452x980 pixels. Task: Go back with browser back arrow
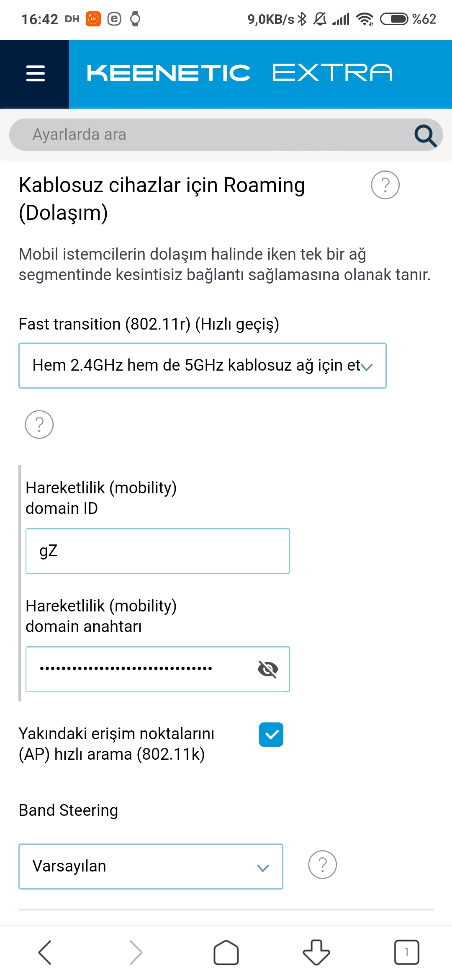(45, 952)
